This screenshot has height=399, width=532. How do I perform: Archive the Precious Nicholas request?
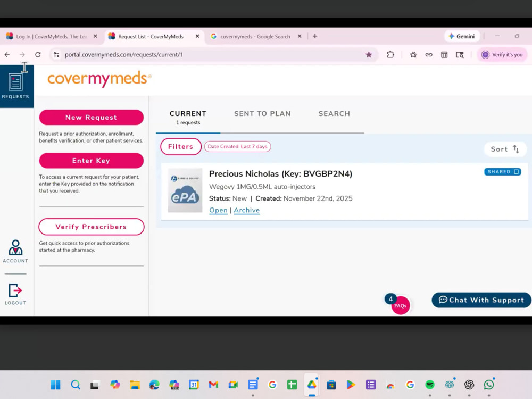[247, 210]
